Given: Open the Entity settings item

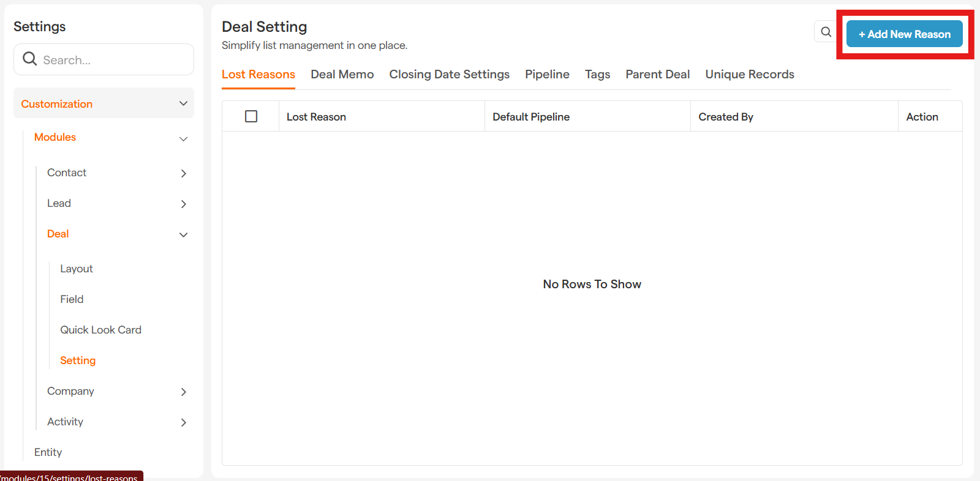Looking at the screenshot, I should pos(48,452).
